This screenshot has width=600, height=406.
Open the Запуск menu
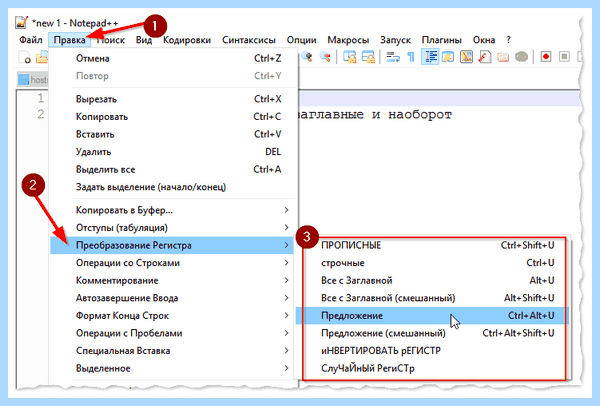[x=395, y=40]
